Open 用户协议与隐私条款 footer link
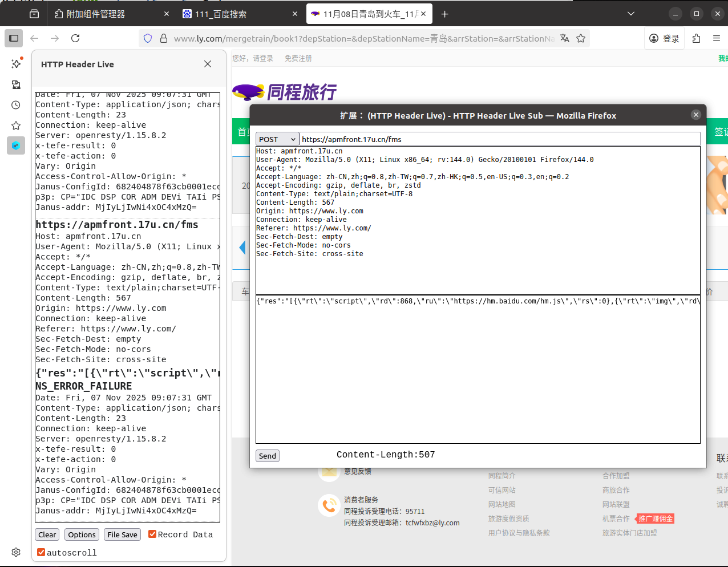Image resolution: width=728 pixels, height=567 pixels. tap(519, 533)
